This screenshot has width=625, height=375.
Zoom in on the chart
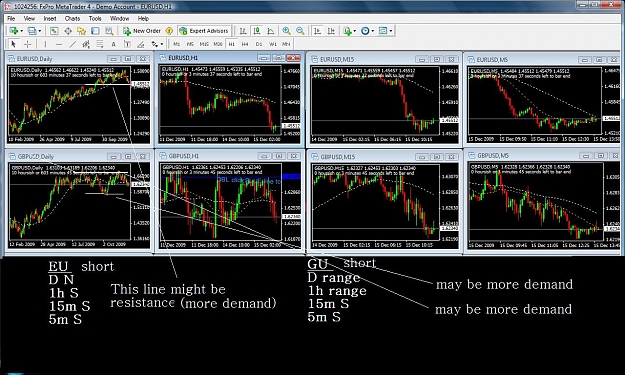[286, 31]
